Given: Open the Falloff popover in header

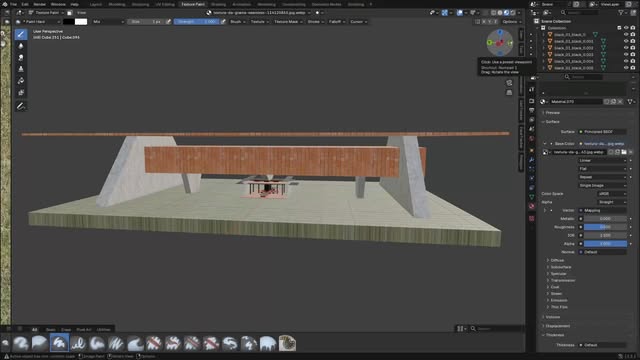Looking at the screenshot, I should (x=337, y=22).
